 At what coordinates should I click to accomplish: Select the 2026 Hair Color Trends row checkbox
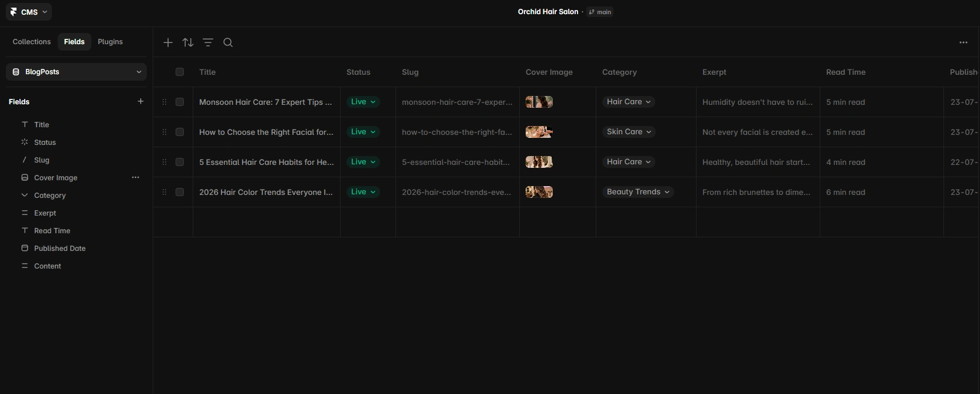pos(180,192)
